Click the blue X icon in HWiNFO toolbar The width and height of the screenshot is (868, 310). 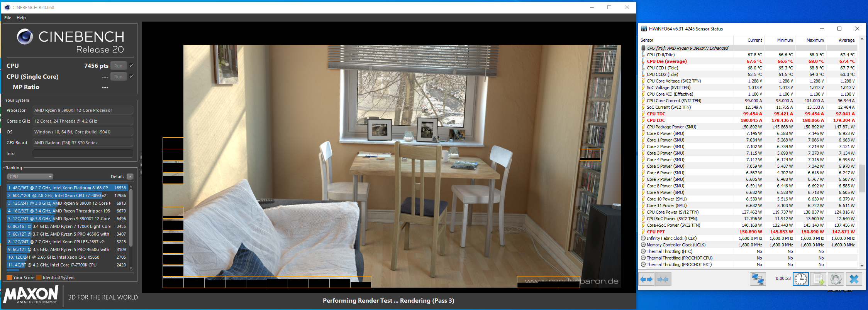tap(854, 279)
